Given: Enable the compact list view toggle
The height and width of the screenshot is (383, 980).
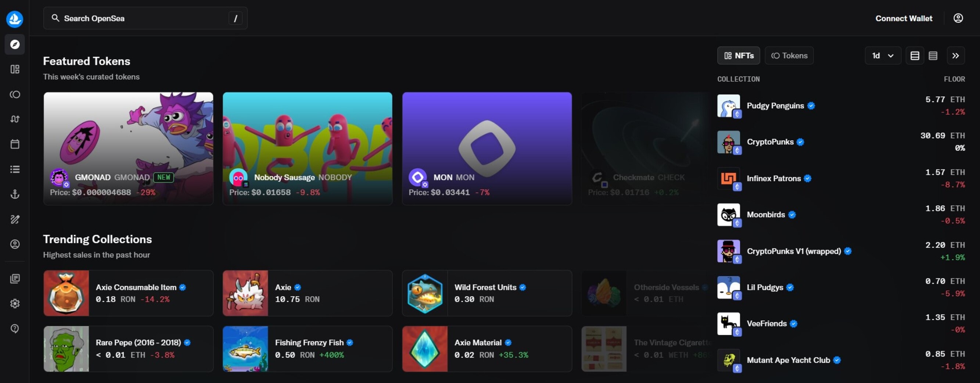Looking at the screenshot, I should point(933,55).
